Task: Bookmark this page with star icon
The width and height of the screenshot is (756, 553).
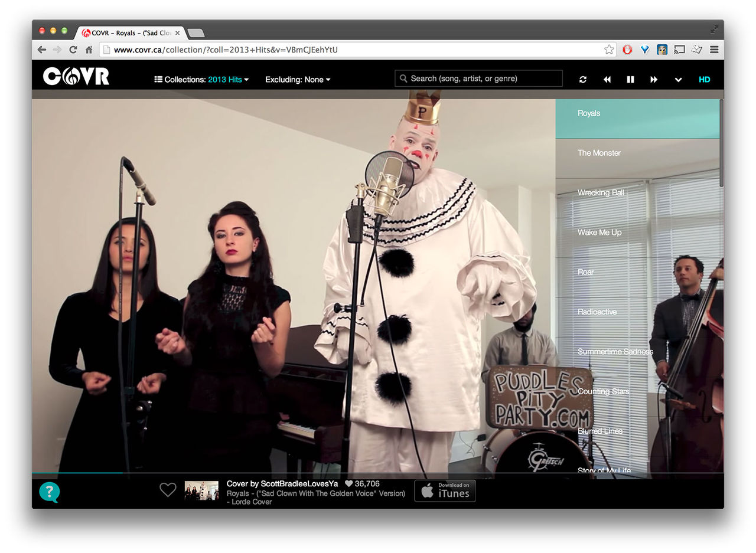Action: [x=609, y=50]
